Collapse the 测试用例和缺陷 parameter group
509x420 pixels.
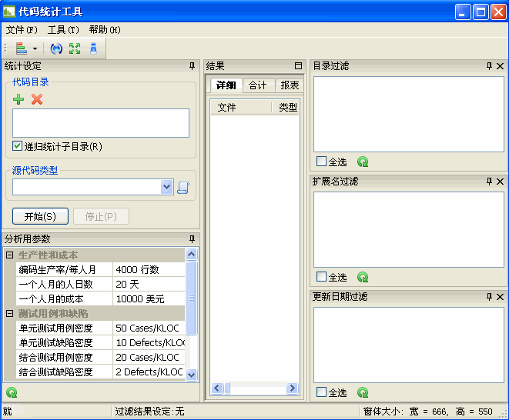(9, 314)
